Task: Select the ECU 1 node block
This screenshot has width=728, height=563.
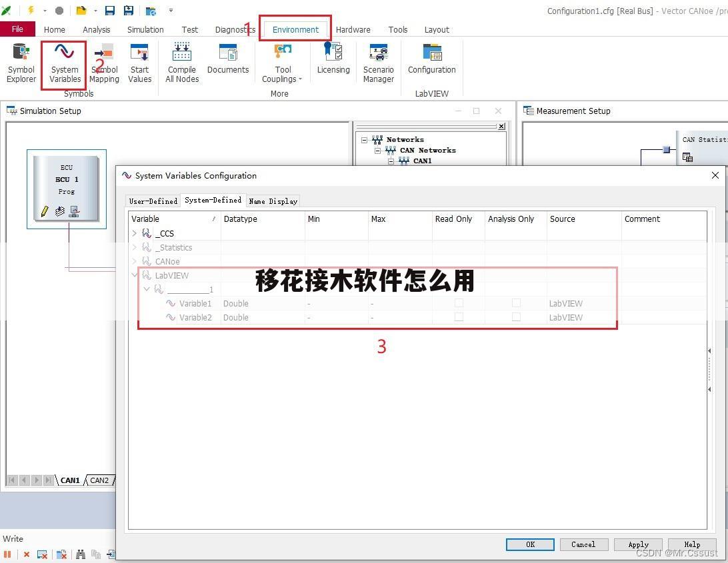Action: (x=66, y=188)
